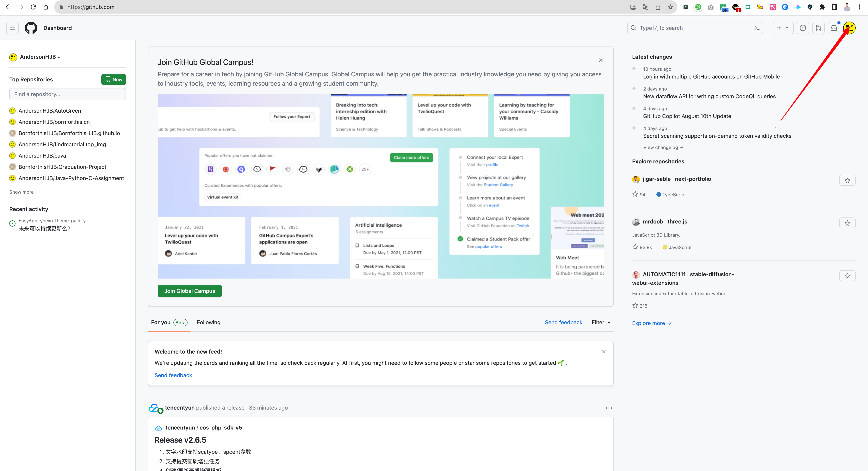Open the Issues icon in header
Image resolution: width=868 pixels, height=471 pixels.
pyautogui.click(x=803, y=28)
